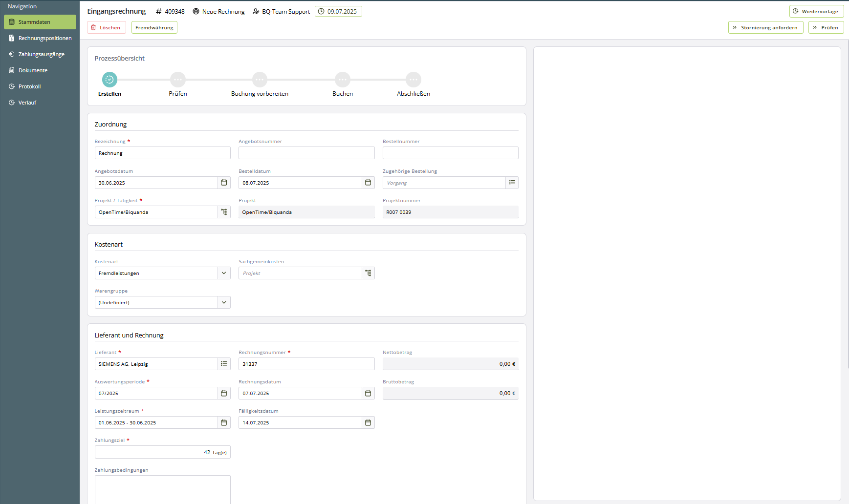Open calendar picker for Bestelldatum
The image size is (849, 504).
pyautogui.click(x=368, y=183)
